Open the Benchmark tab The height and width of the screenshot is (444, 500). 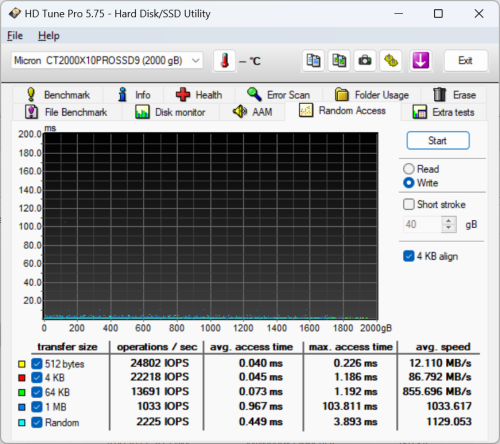[58, 95]
